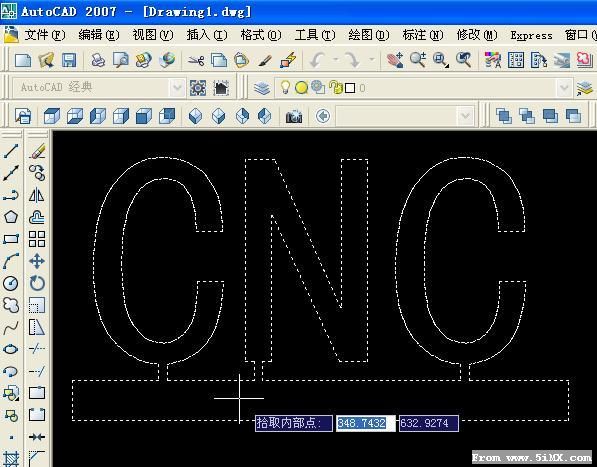The width and height of the screenshot is (597, 467).
Task: Open the named views dropdown
Action: [465, 116]
